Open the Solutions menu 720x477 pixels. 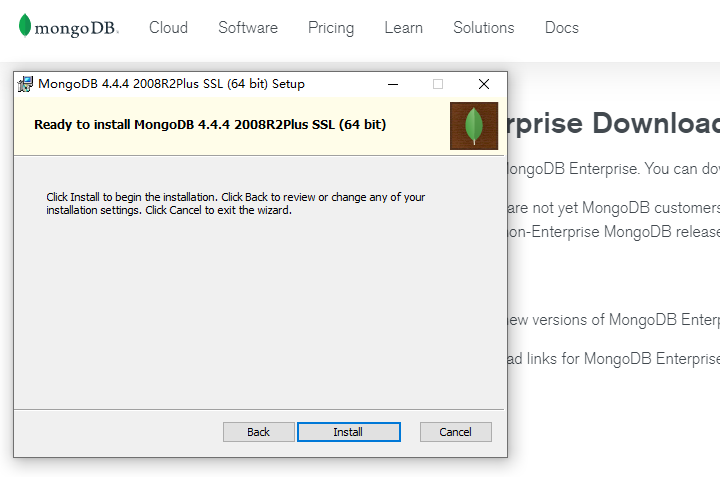484,28
